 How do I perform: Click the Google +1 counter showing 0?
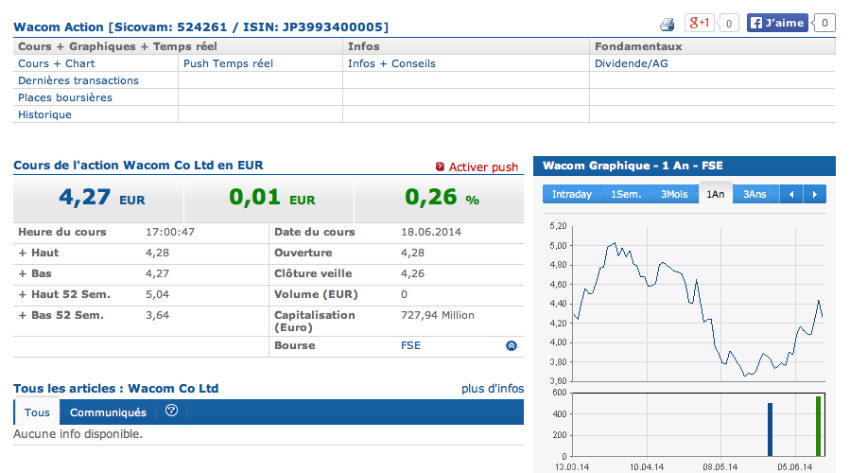(728, 23)
